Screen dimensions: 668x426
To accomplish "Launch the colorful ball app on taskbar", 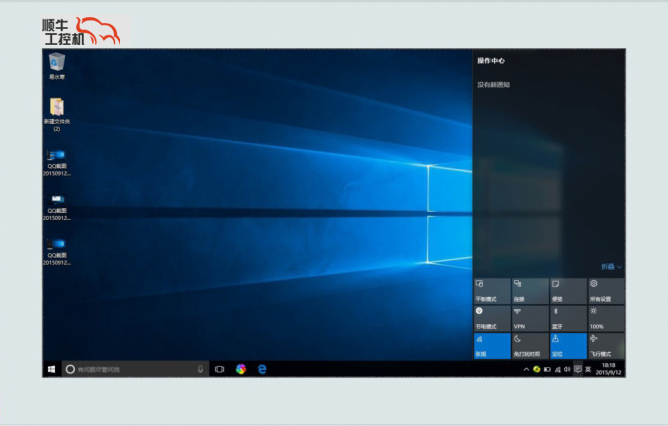I will [x=241, y=369].
